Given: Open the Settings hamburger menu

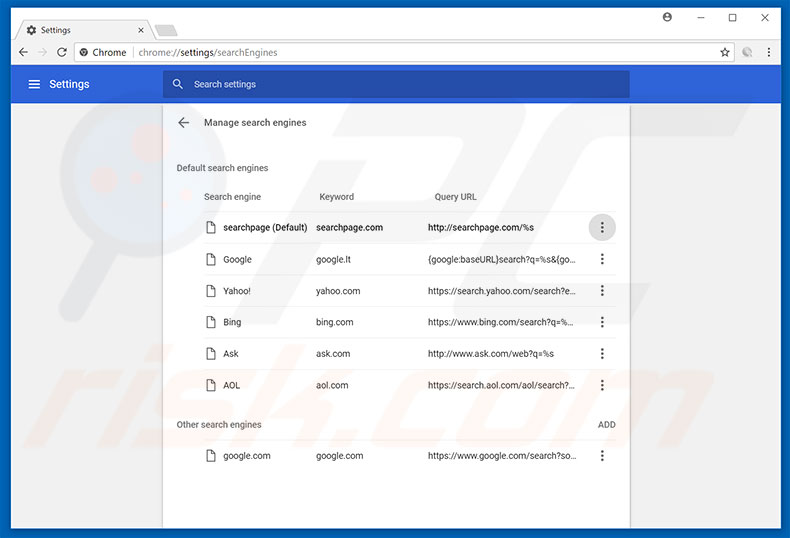Looking at the screenshot, I should tap(34, 84).
